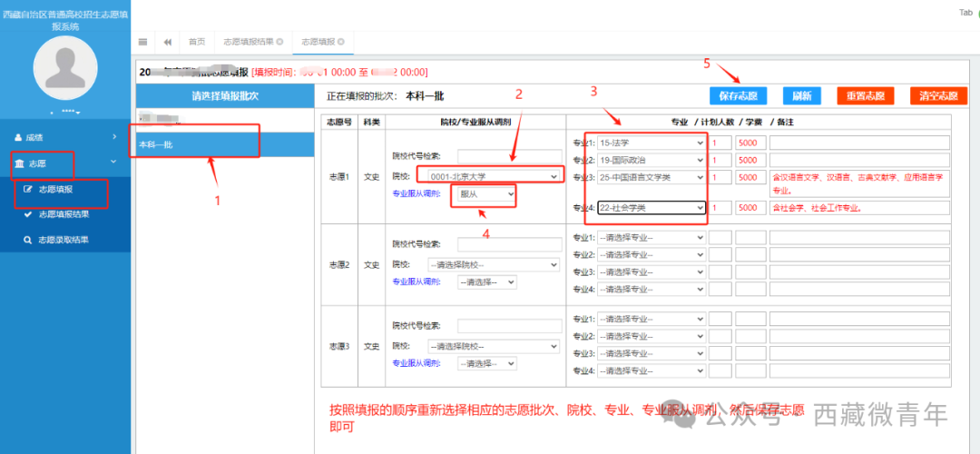
Task: Click the 请选择填报批次 header
Action: point(225,96)
